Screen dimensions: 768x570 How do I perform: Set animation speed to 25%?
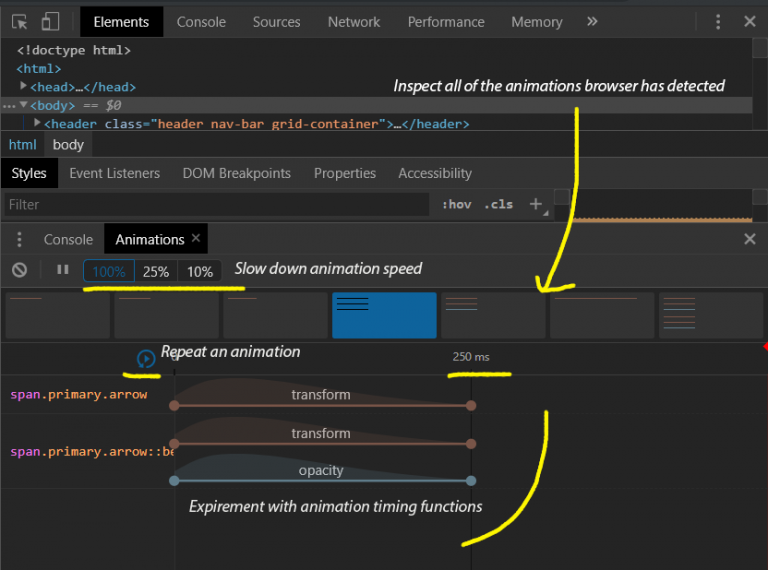click(156, 271)
